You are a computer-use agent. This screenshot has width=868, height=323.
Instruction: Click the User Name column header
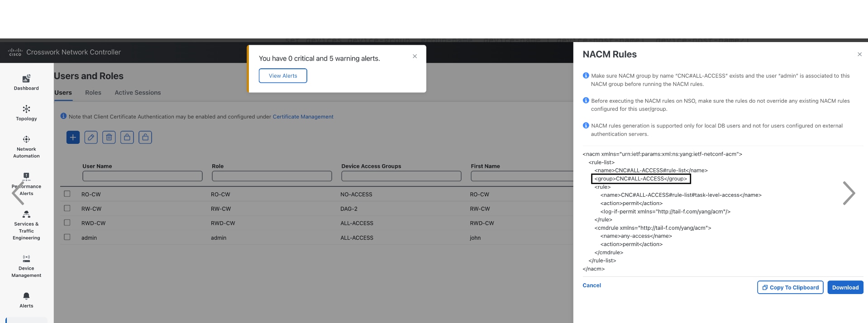click(97, 166)
